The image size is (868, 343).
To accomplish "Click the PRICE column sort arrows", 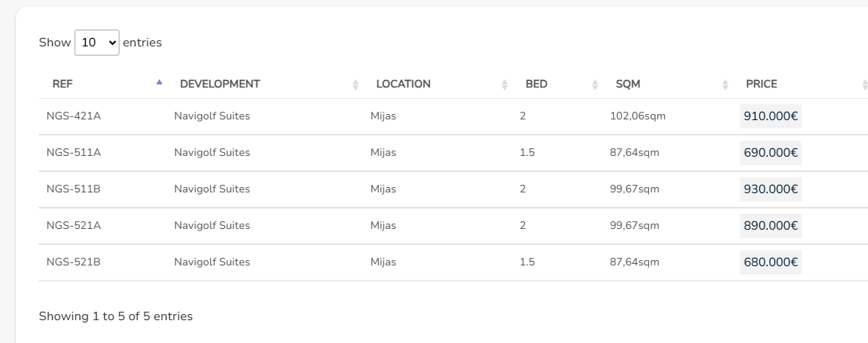I will pos(864,85).
